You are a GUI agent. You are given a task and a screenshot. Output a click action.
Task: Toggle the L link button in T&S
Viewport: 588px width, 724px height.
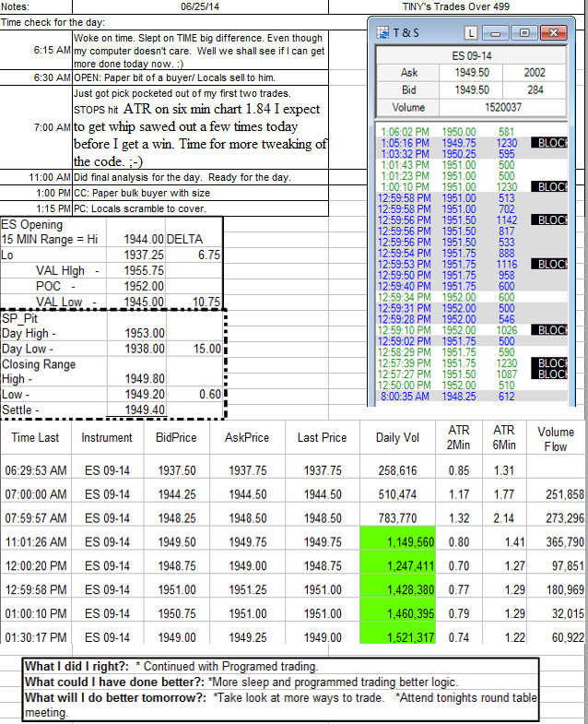pos(470,33)
